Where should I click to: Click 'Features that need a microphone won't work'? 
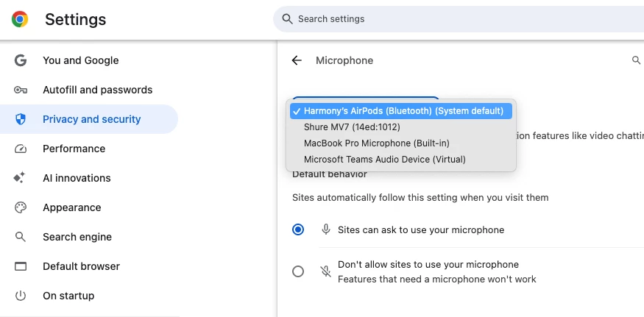point(437,279)
